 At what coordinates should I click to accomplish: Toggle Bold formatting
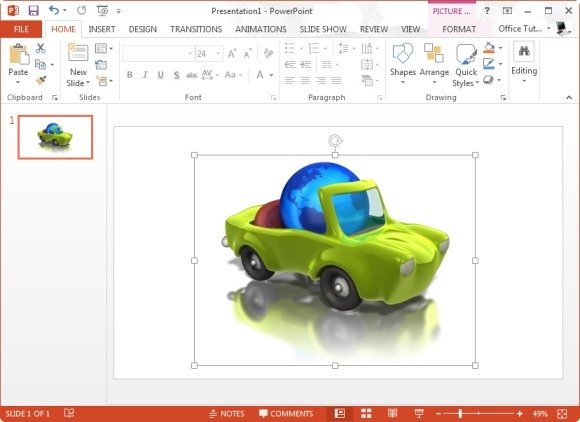coord(129,75)
